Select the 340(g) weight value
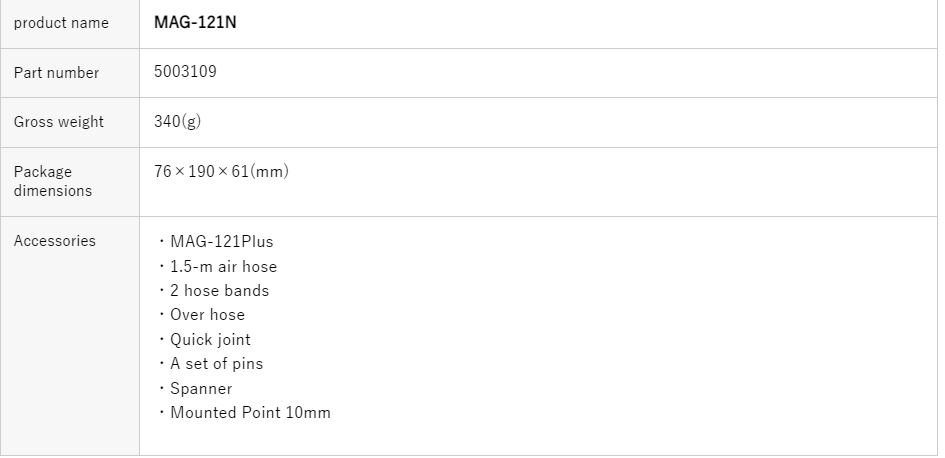 pos(179,122)
